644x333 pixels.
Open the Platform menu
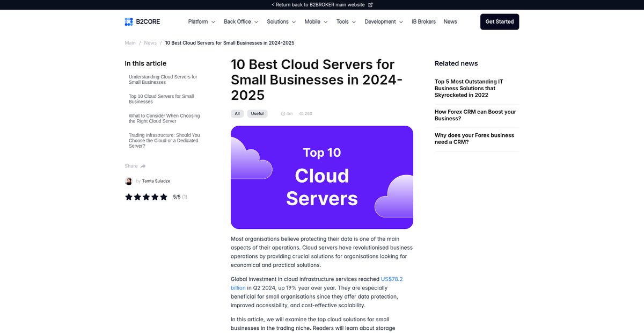pyautogui.click(x=198, y=21)
